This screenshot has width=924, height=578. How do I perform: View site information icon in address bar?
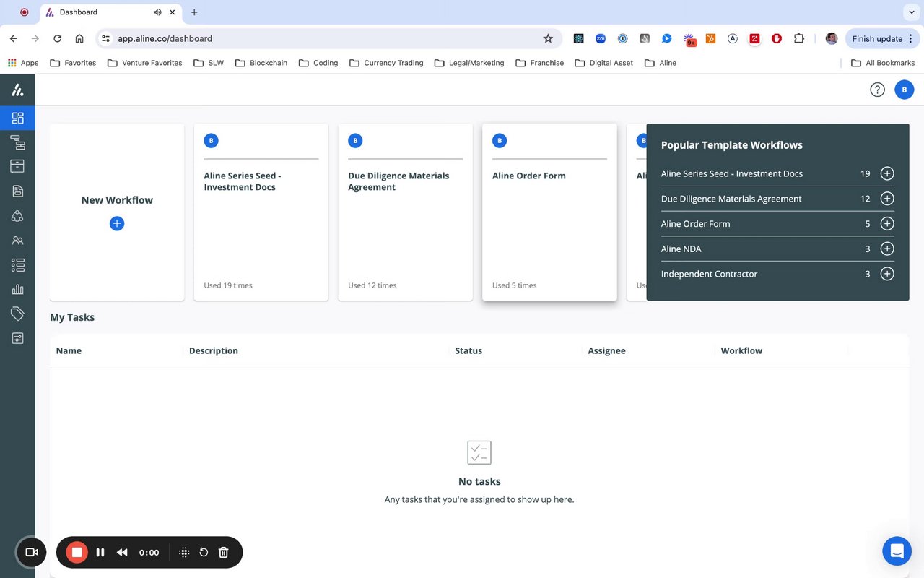point(105,38)
